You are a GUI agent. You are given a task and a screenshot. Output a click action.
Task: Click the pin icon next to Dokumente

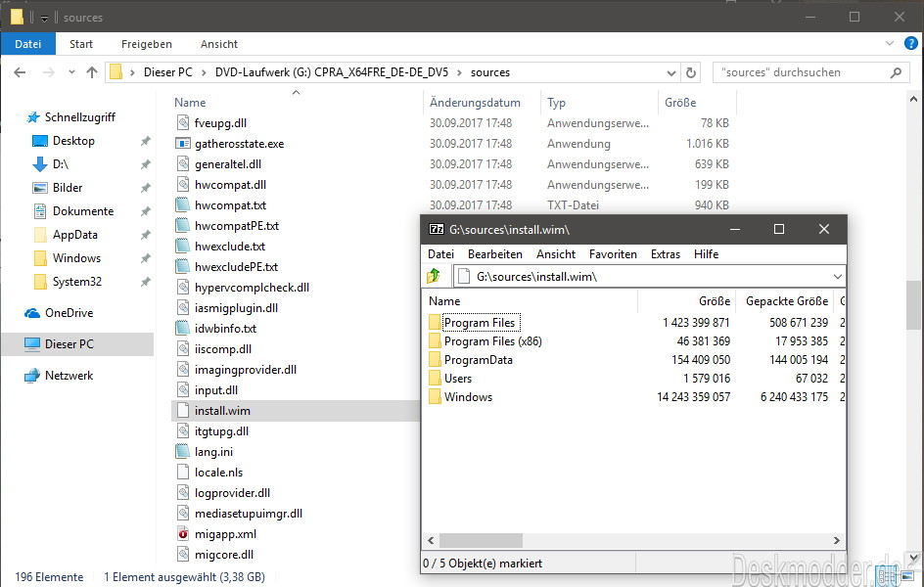coord(146,211)
